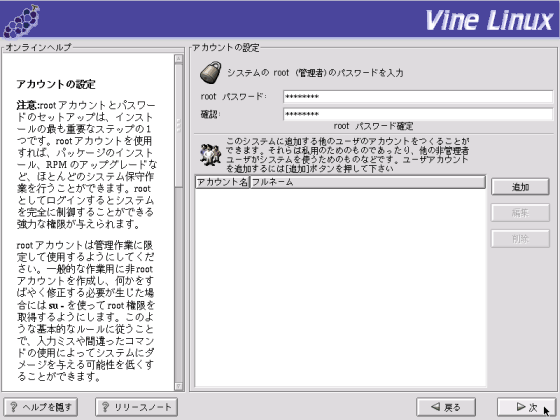560x420 pixels.
Task: Hide help with ヘルプを隠す button
Action: [40, 407]
